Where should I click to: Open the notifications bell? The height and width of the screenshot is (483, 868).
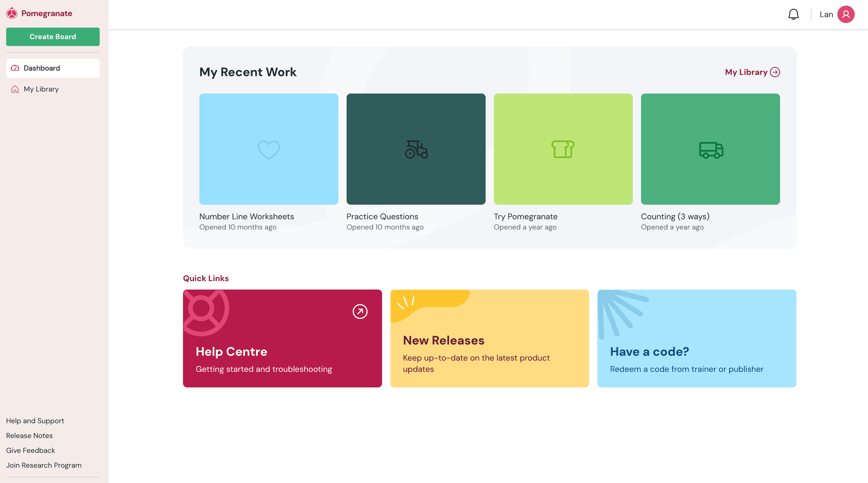pyautogui.click(x=794, y=15)
